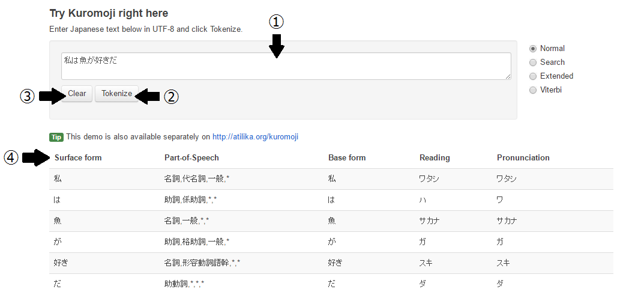Select the Normal radio button
The image size is (644, 301).
pos(533,49)
